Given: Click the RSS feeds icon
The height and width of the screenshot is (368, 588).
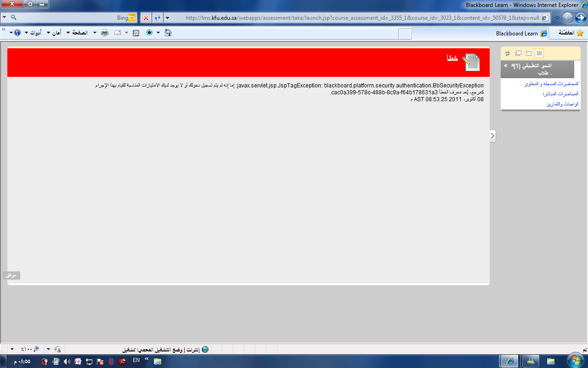Looking at the screenshot, I should point(136,33).
